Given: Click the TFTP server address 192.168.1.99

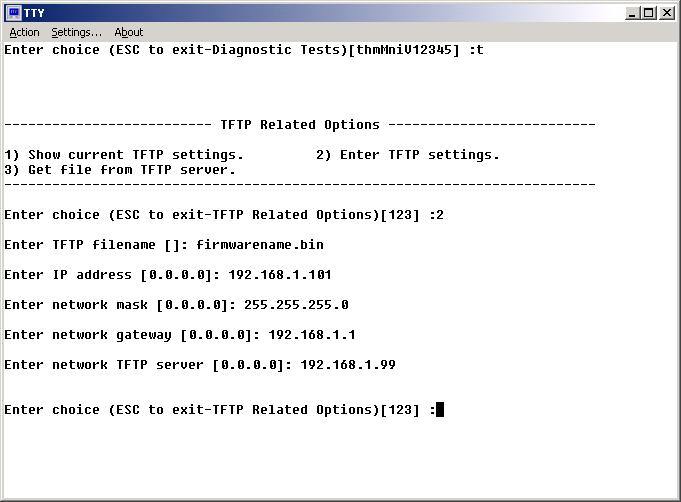Looking at the screenshot, I should (x=347, y=364).
